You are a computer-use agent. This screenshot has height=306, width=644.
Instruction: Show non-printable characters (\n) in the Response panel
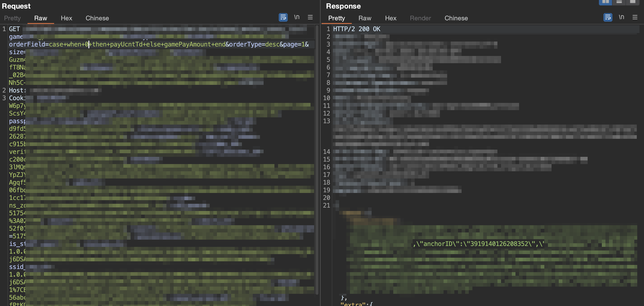point(621,17)
